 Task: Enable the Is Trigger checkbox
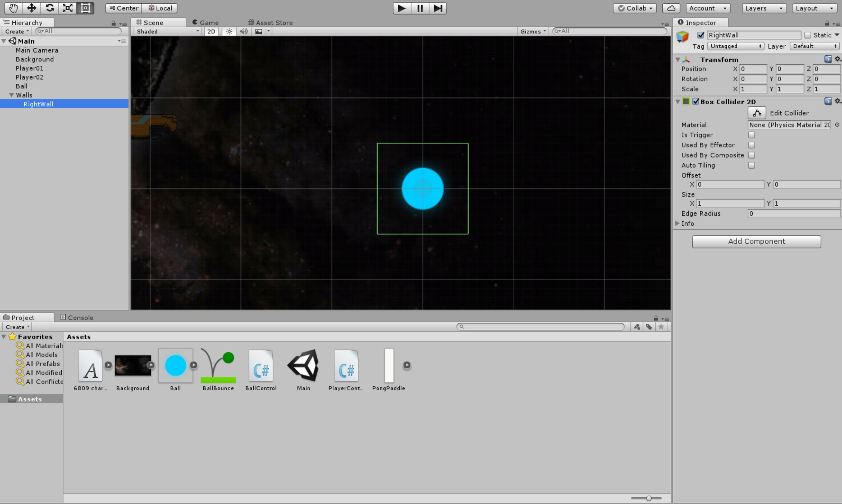(751, 135)
